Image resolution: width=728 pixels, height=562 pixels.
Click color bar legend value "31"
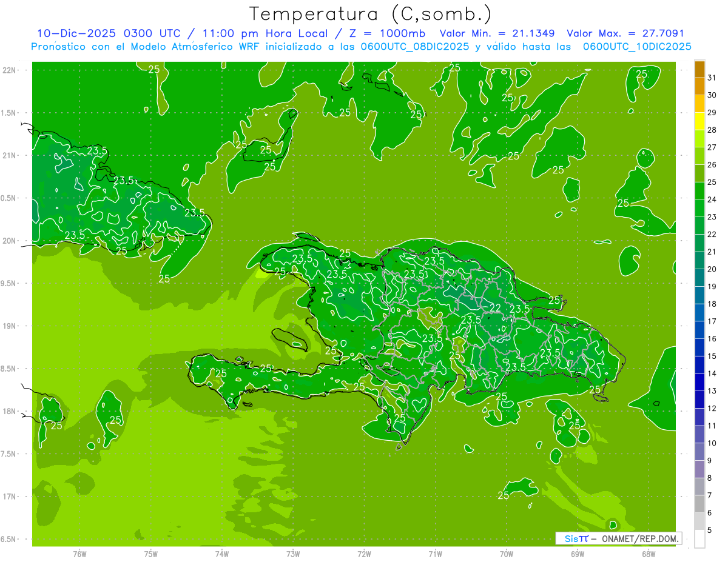tap(712, 78)
